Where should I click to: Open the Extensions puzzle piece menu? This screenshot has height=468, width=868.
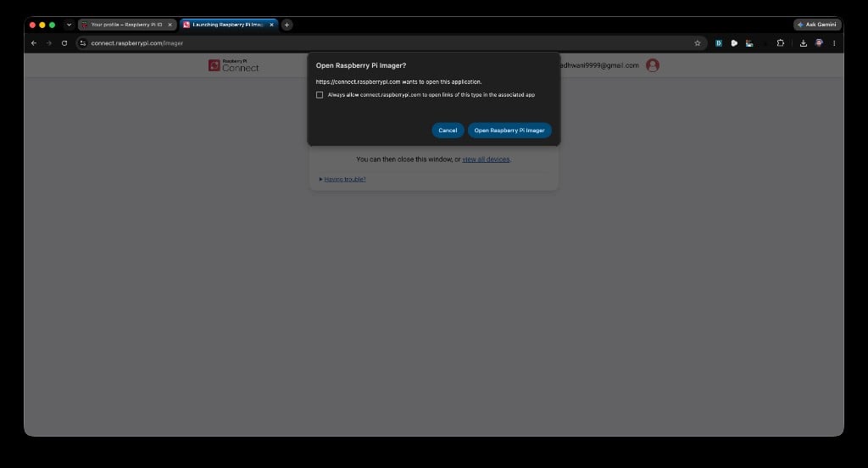click(x=781, y=42)
